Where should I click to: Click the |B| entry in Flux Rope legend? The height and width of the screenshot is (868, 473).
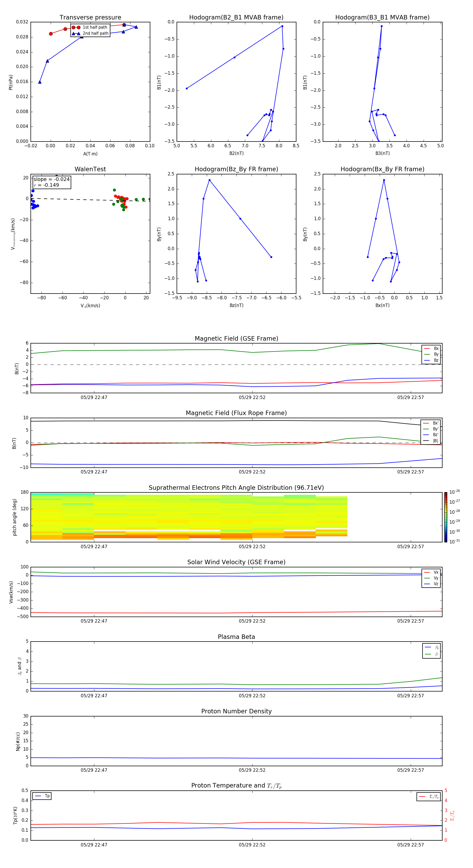pyautogui.click(x=431, y=441)
